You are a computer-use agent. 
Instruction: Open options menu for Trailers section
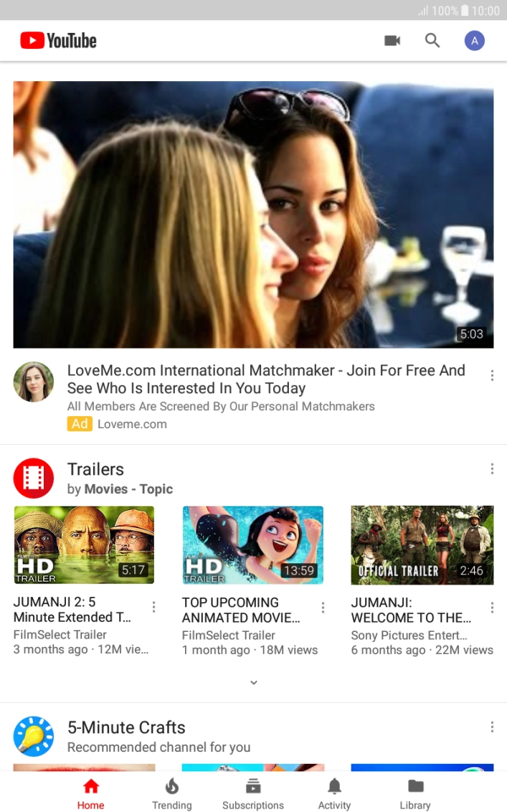(492, 469)
